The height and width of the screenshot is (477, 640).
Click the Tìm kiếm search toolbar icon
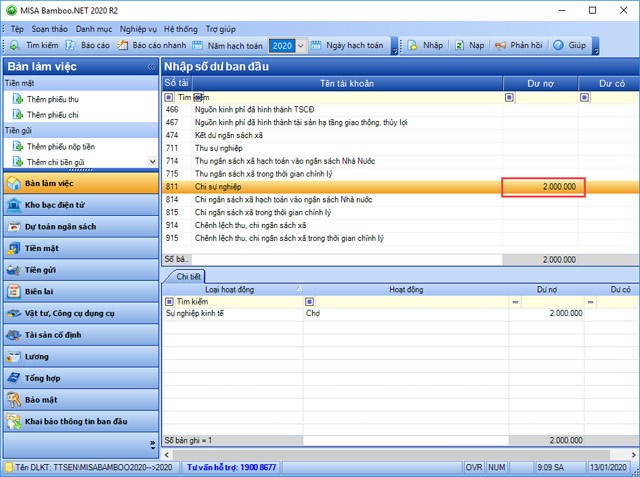[15, 46]
